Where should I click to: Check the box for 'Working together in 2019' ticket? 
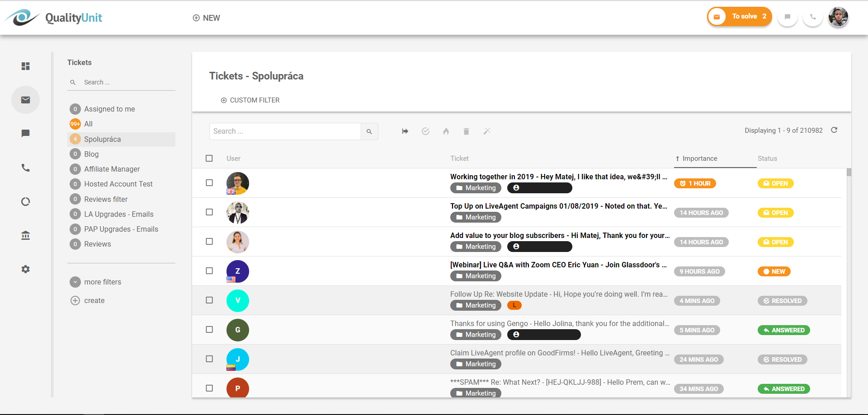click(x=209, y=183)
